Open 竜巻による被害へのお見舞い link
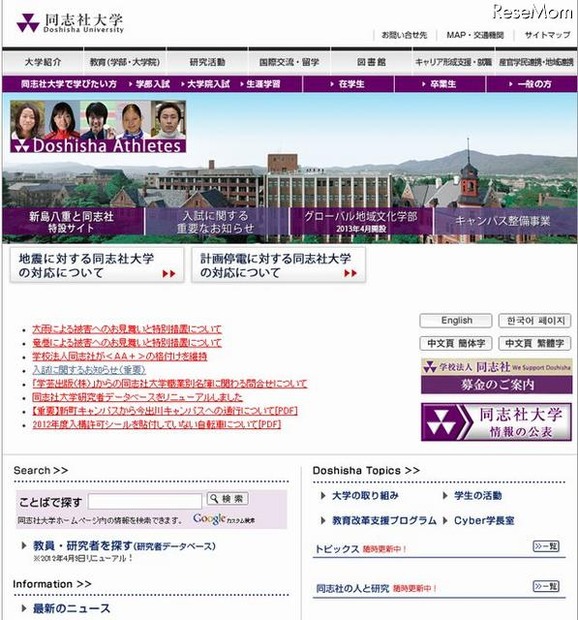578x620 pixels. tap(127, 342)
